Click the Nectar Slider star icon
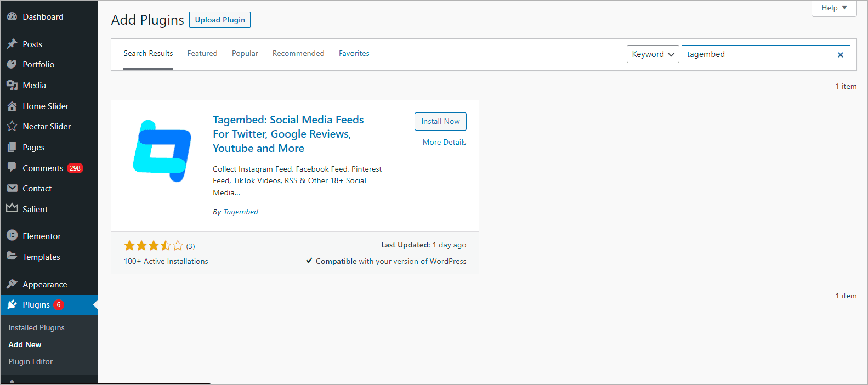Screen dimensions: 868x385 click(12, 126)
